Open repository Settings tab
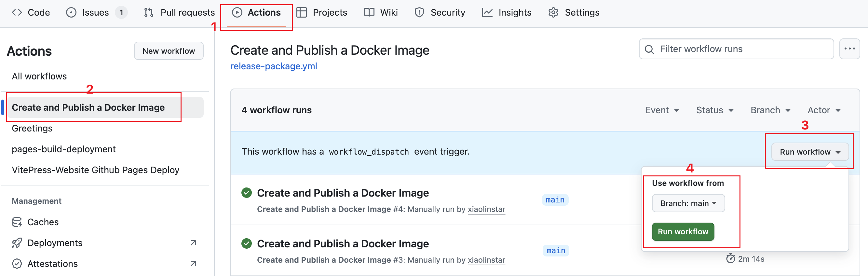Viewport: 868px width, 276px height. pyautogui.click(x=574, y=12)
